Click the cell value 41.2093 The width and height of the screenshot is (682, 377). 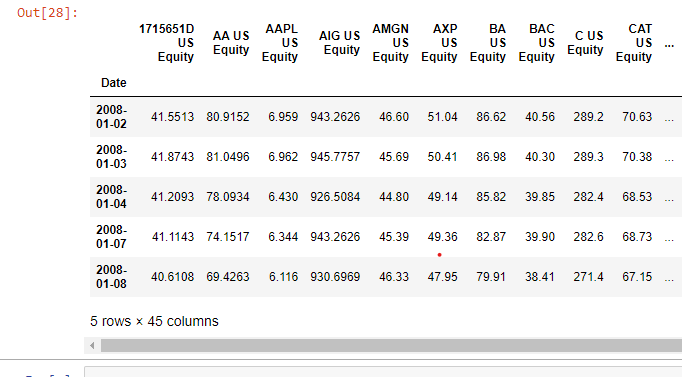(x=172, y=197)
